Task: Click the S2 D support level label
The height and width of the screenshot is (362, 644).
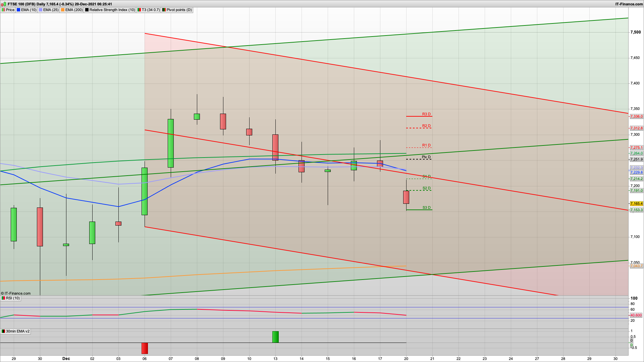Action: tap(427, 188)
